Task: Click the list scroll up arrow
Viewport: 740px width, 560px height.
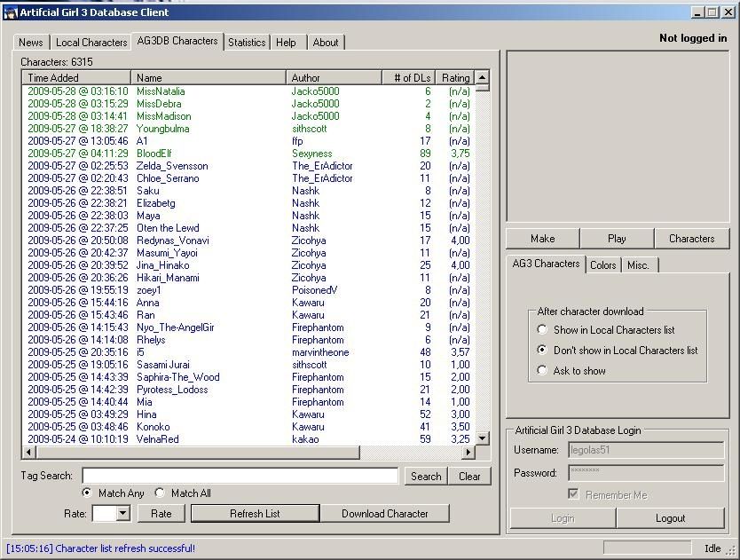Action: tap(482, 77)
